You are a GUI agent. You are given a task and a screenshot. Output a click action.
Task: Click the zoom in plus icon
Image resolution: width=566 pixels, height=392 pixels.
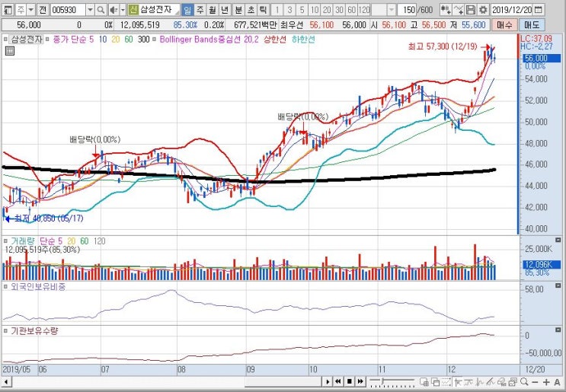coord(546,382)
